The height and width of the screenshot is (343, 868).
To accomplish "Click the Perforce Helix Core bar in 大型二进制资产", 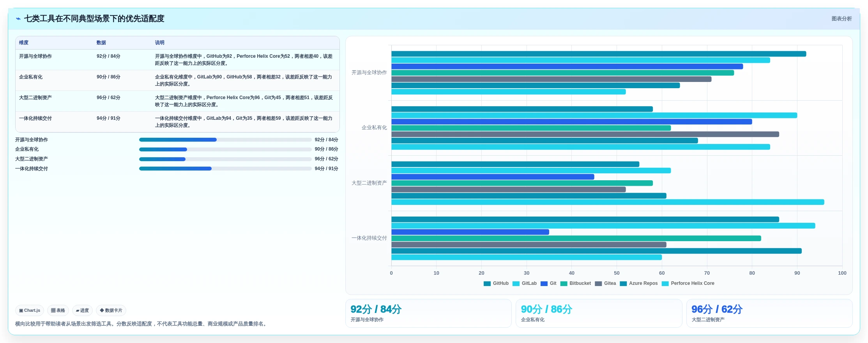I will (608, 202).
